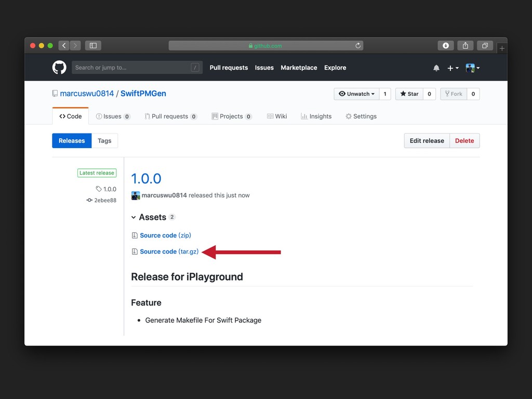Image resolution: width=532 pixels, height=399 pixels.
Task: Open the marcuswu0814 owner link
Action: [87, 94]
